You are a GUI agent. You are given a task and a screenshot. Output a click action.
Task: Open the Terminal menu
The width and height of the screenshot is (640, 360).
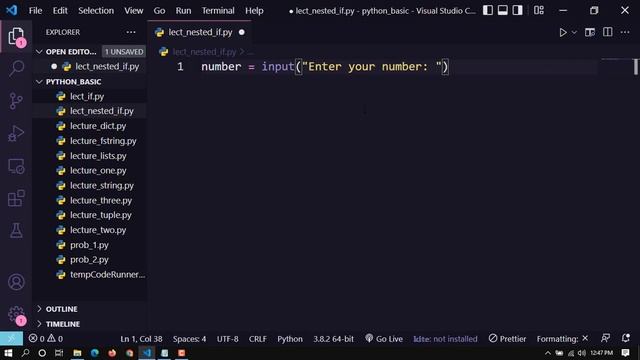pos(218,11)
